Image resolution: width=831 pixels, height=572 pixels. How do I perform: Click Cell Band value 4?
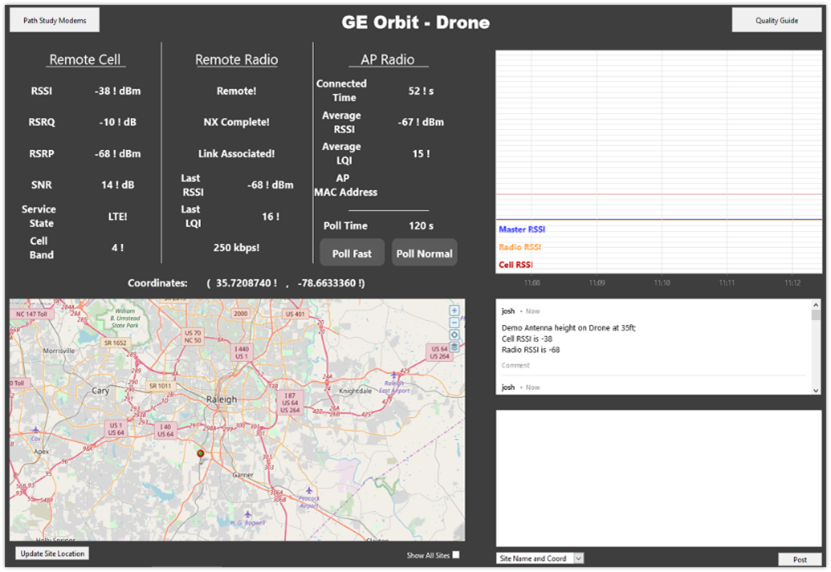pos(118,248)
